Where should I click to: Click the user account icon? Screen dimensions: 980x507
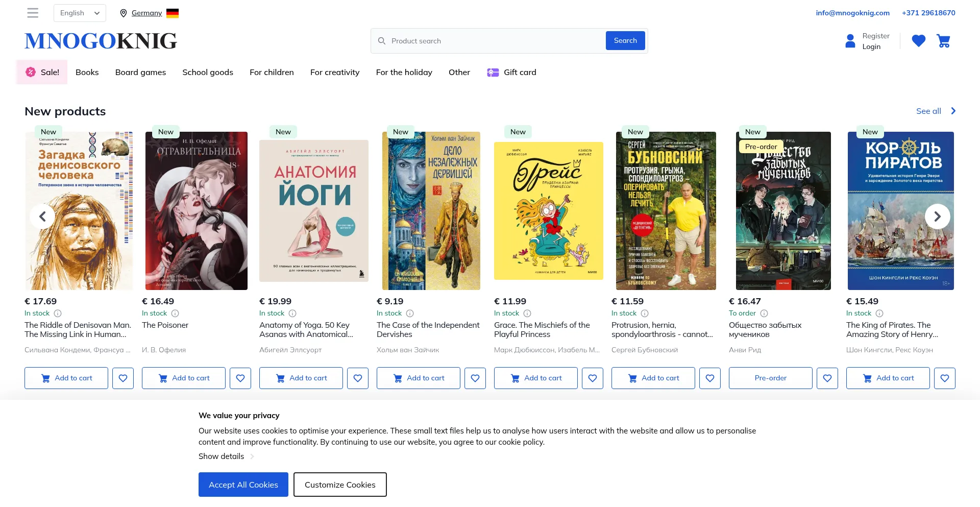pyautogui.click(x=850, y=41)
